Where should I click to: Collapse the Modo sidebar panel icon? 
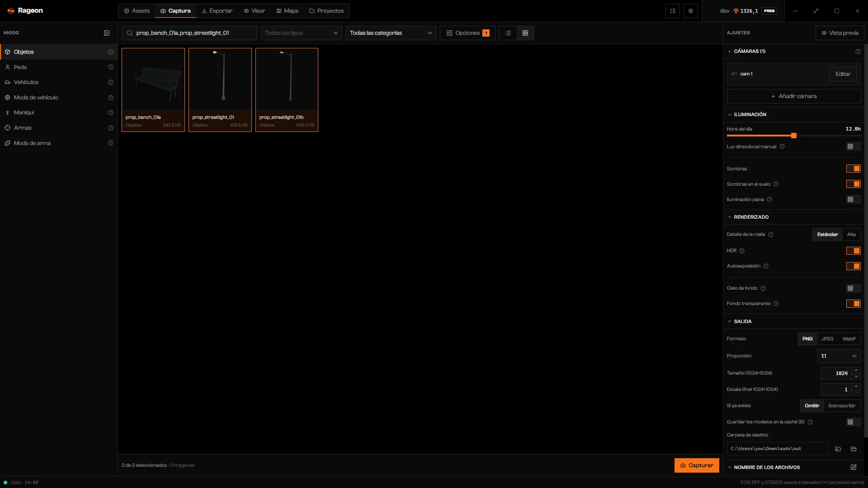(107, 33)
